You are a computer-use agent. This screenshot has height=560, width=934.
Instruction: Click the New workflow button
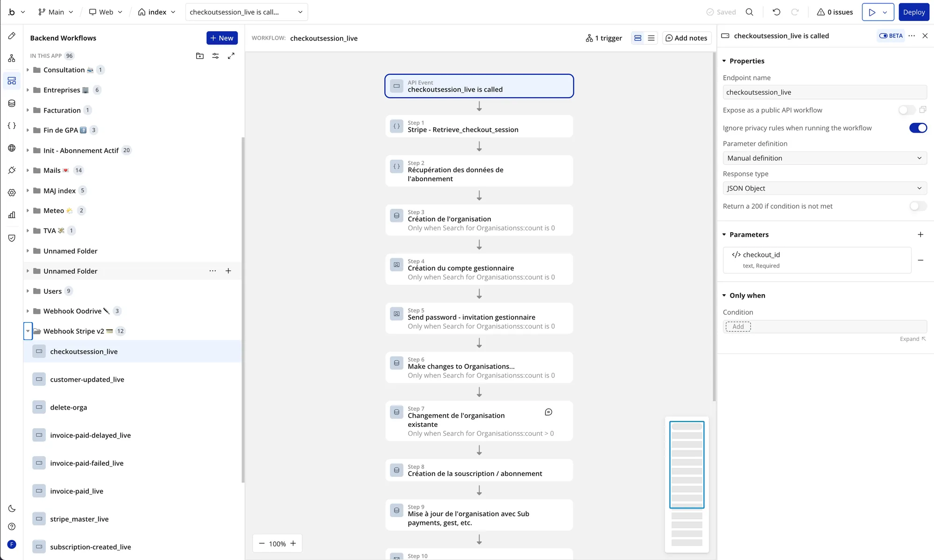(222, 38)
